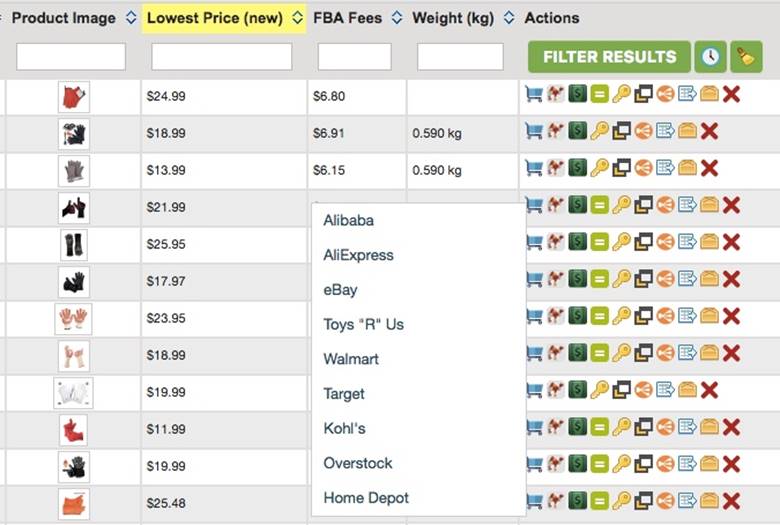Image resolution: width=780 pixels, height=525 pixels.
Task: Click the red X icon in $13.99 row
Action: (709, 168)
